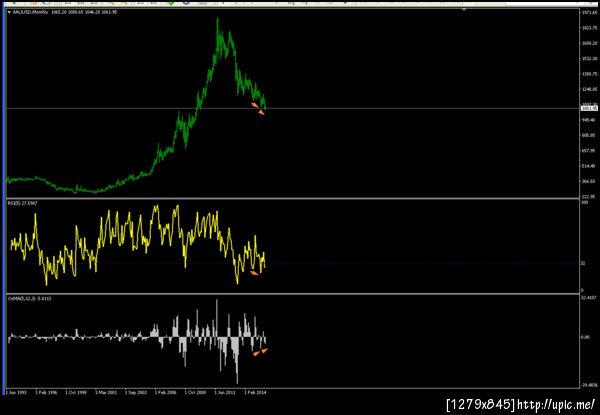The image size is (600, 415).
Task: Click the RSI level 32 scale label
Action: click(x=584, y=264)
